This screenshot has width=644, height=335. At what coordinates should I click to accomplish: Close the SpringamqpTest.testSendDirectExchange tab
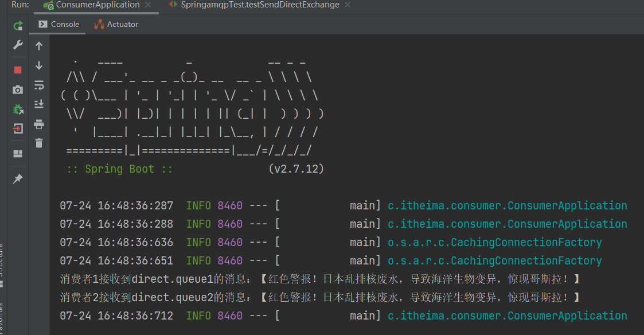pyautogui.click(x=348, y=5)
